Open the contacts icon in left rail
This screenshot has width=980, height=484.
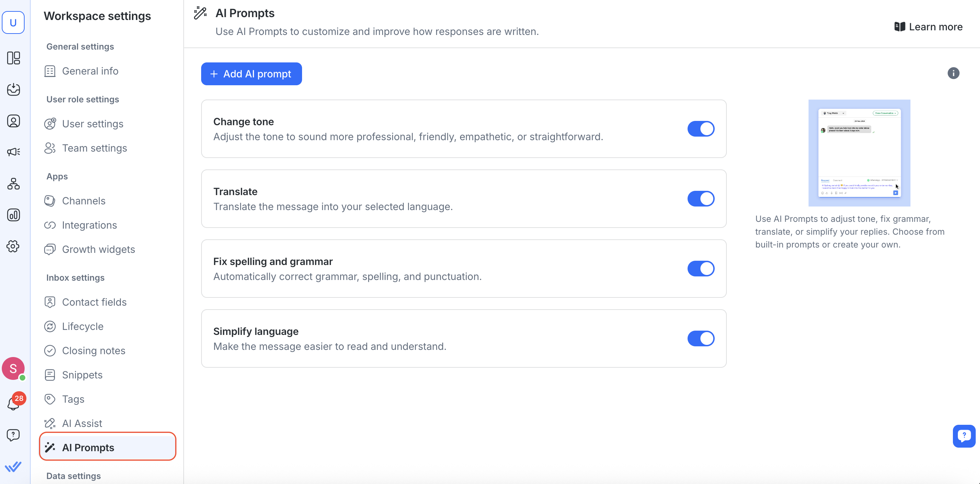(13, 121)
